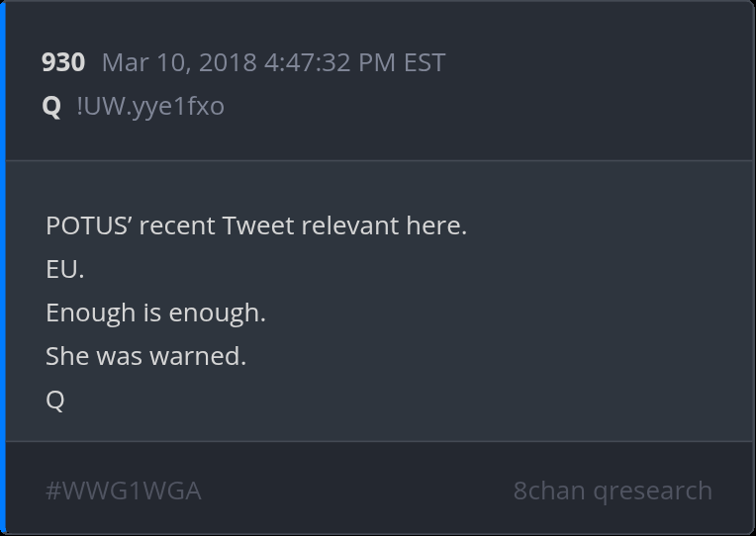Click the blue accent bar on the left edge
Viewport: 756px width, 536px height.
(x=3, y=268)
